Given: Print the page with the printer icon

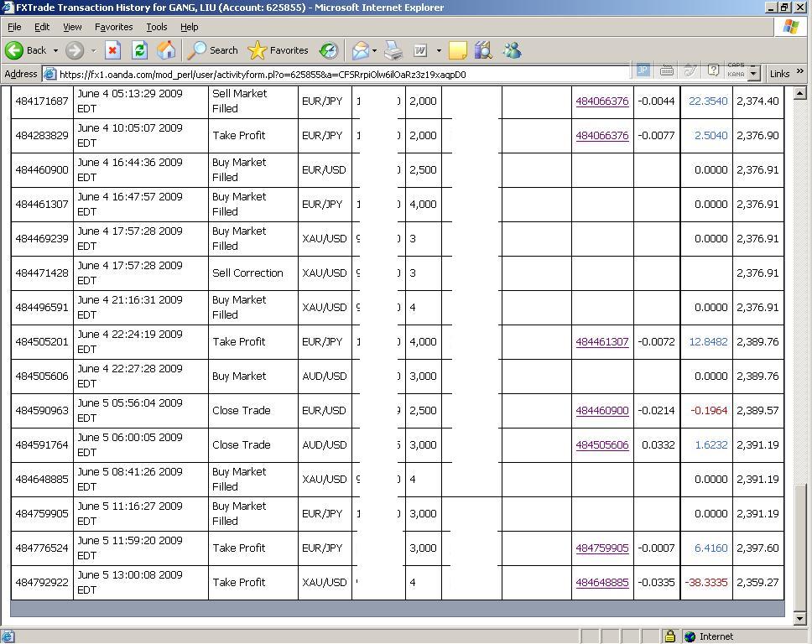Looking at the screenshot, I should pyautogui.click(x=393, y=50).
